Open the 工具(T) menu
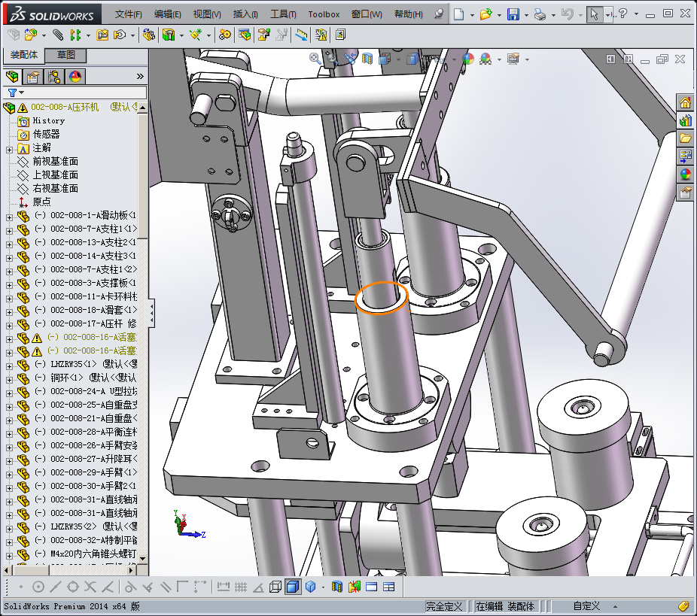Viewport: 697px width, 616px height. [x=283, y=14]
